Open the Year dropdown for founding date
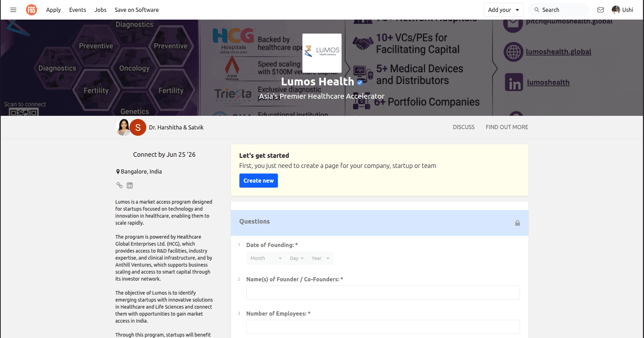Image resolution: width=644 pixels, height=338 pixels. (321, 258)
